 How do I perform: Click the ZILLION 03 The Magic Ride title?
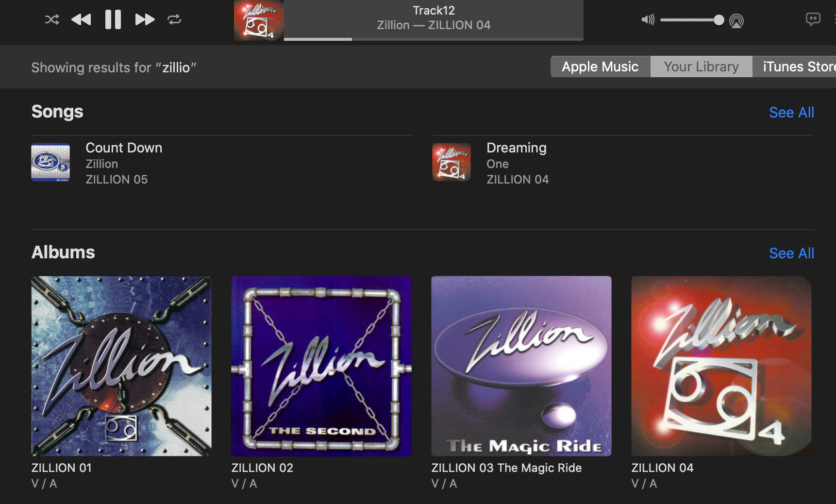point(506,468)
